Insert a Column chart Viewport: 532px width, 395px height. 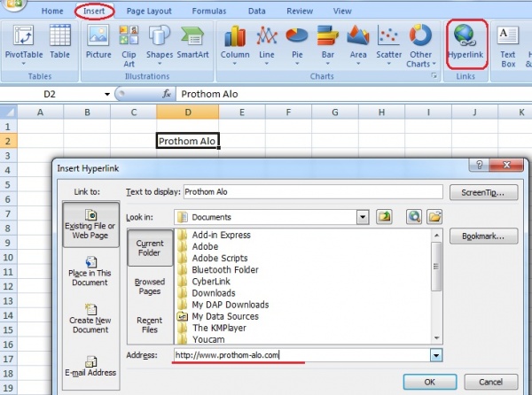235,44
